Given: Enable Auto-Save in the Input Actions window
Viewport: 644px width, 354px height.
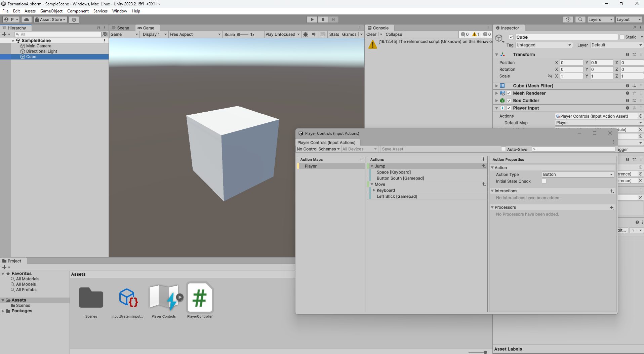Looking at the screenshot, I should [x=503, y=149].
